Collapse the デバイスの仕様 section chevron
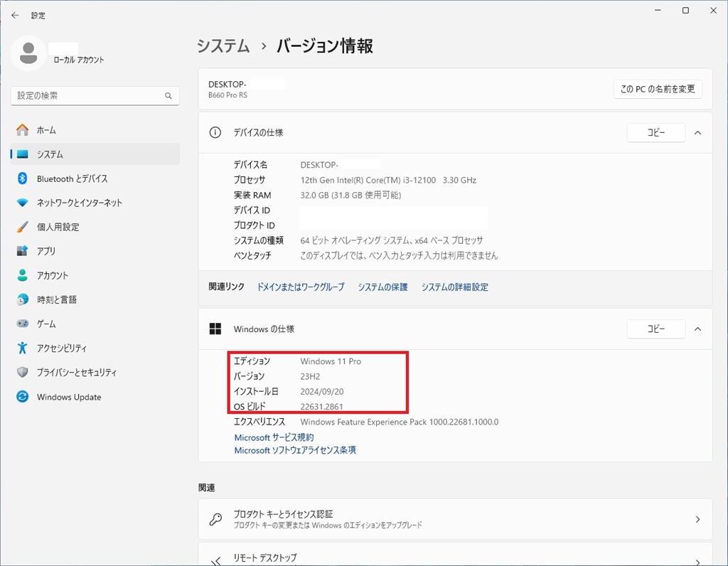This screenshot has width=728, height=566. pos(697,132)
